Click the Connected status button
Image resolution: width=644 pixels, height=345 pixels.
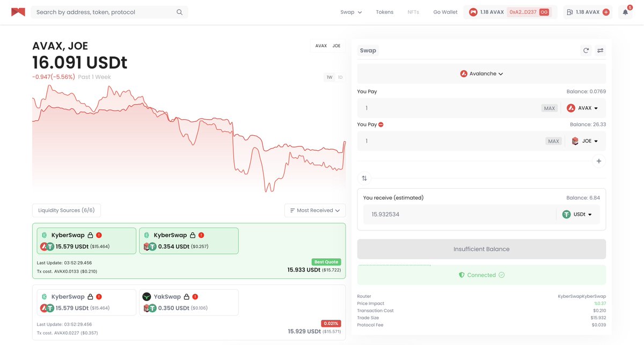click(x=481, y=275)
